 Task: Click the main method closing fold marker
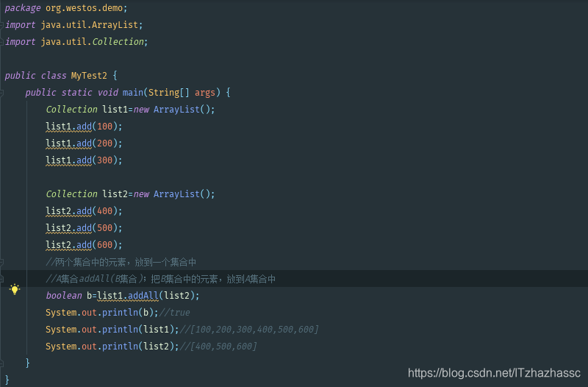click(1, 363)
